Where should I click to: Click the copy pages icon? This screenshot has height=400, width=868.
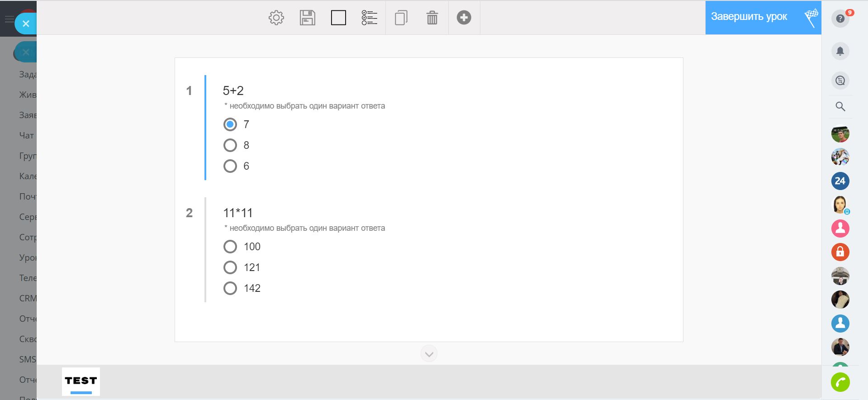[401, 18]
